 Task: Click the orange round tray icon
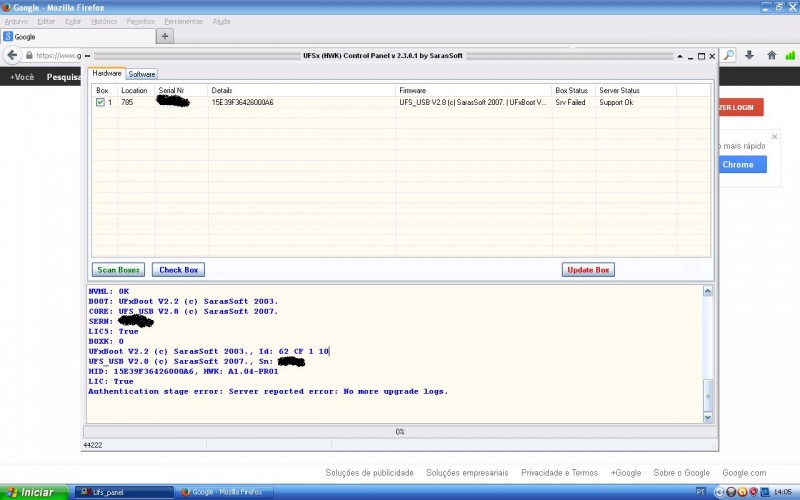[742, 492]
